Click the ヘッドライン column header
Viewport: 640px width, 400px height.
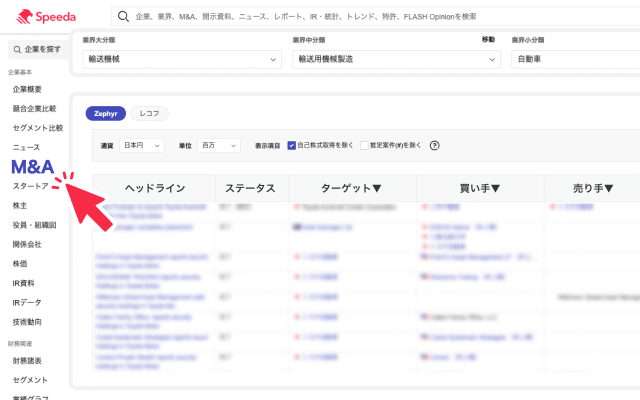coord(155,188)
